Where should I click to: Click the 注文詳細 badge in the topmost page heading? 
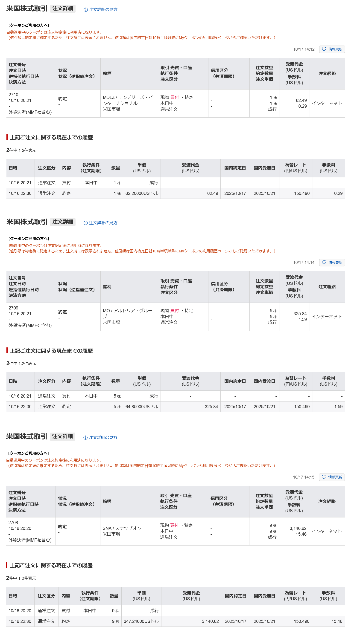(63, 9)
